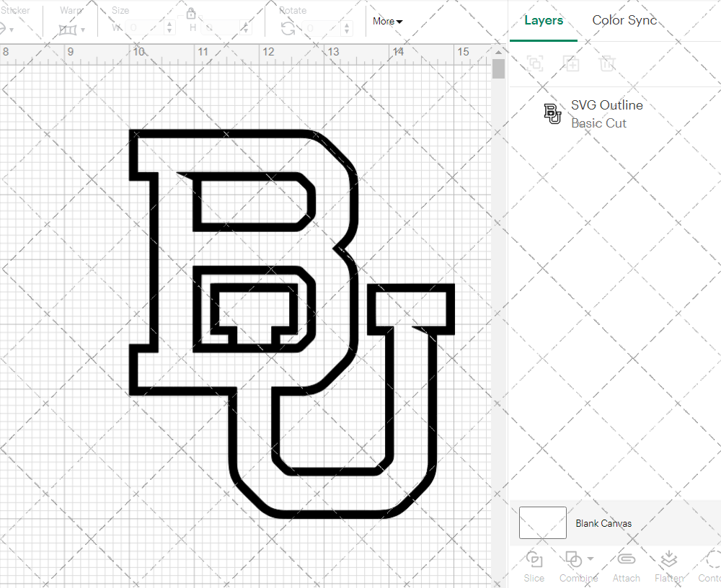The image size is (721, 588).
Task: Click the Blank Canvas entry
Action: (x=604, y=523)
